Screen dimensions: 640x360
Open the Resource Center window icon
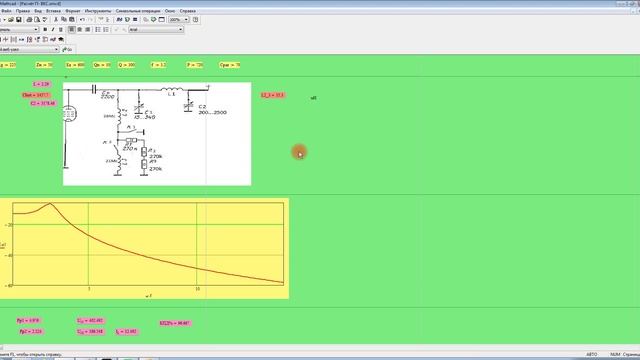click(x=162, y=20)
